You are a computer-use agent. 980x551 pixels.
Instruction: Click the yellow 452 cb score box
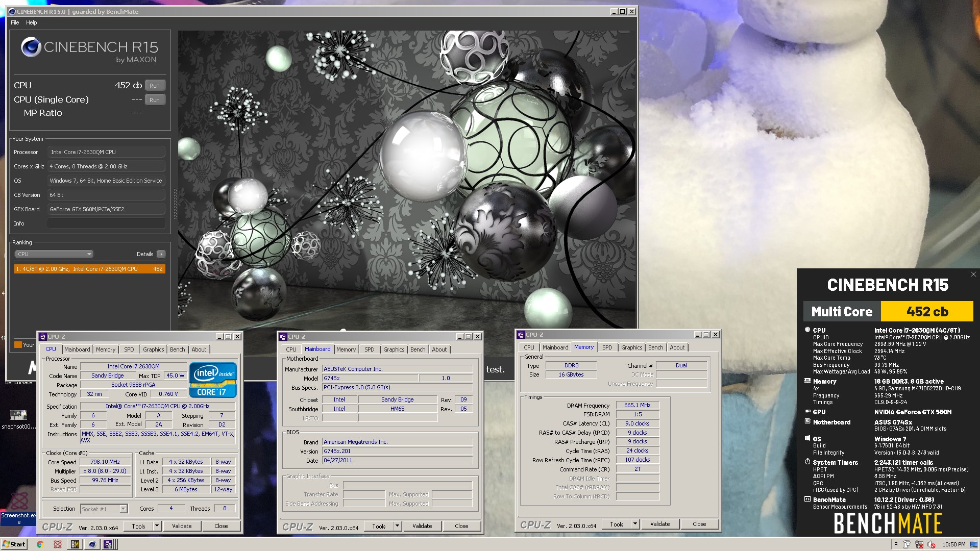(x=927, y=312)
